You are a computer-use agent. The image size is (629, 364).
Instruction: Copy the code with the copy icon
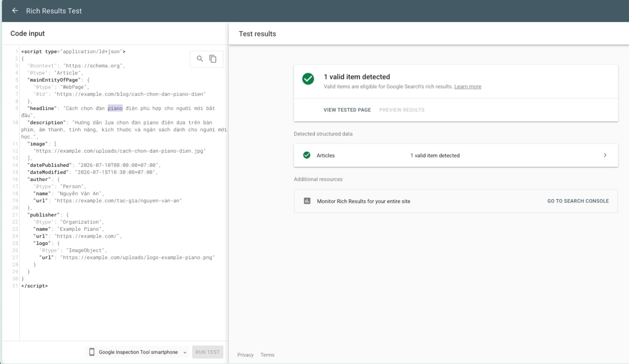click(x=213, y=59)
